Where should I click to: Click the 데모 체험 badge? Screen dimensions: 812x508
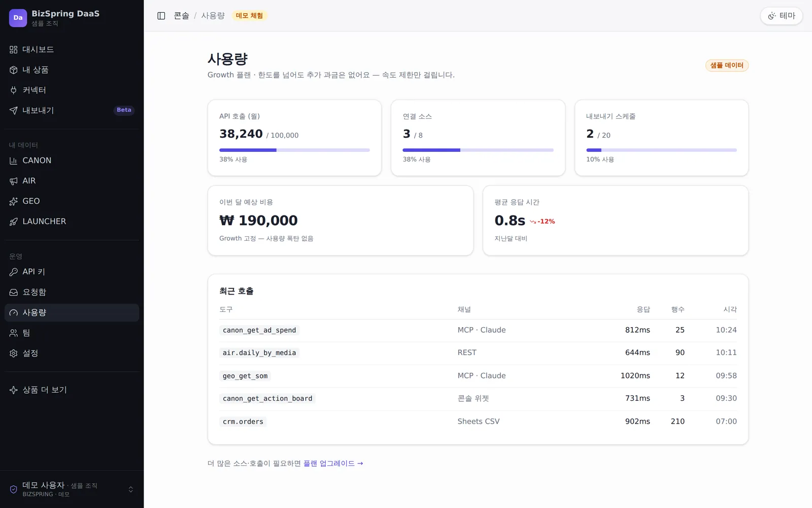click(x=249, y=16)
